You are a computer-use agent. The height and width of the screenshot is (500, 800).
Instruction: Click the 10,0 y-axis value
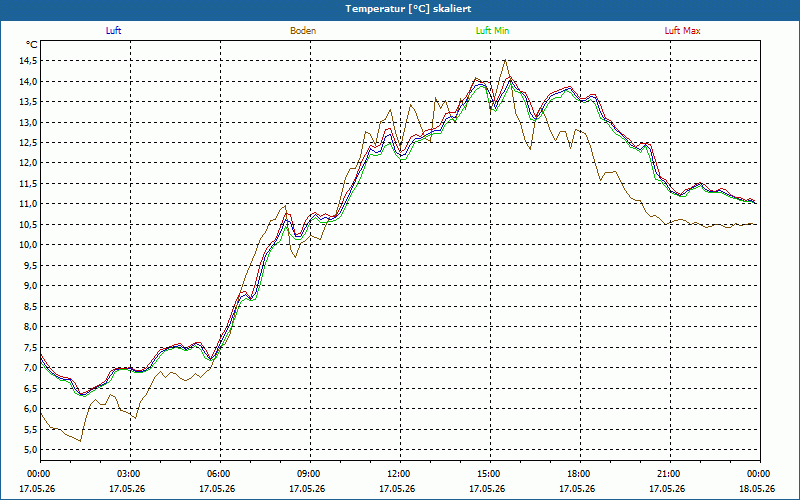[x=28, y=245]
